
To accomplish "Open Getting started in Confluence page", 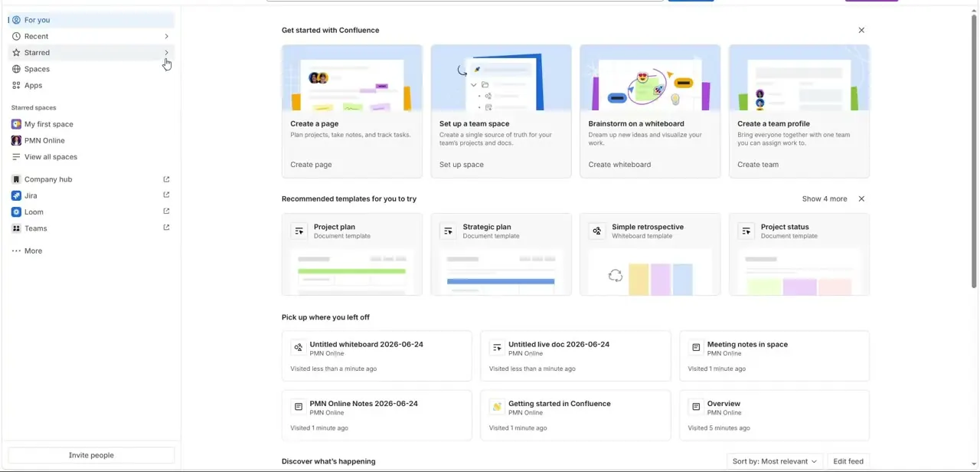I will click(x=576, y=415).
